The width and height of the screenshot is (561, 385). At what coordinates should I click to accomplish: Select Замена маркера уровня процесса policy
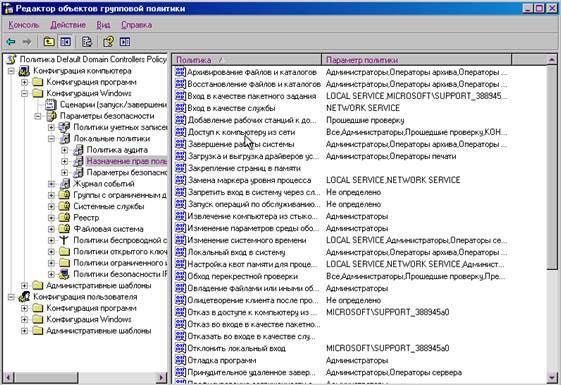[x=249, y=180]
